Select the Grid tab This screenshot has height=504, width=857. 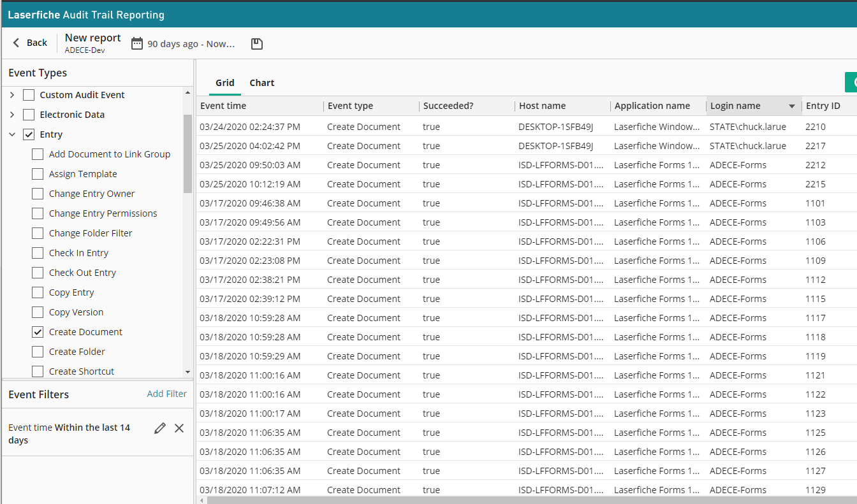click(224, 83)
